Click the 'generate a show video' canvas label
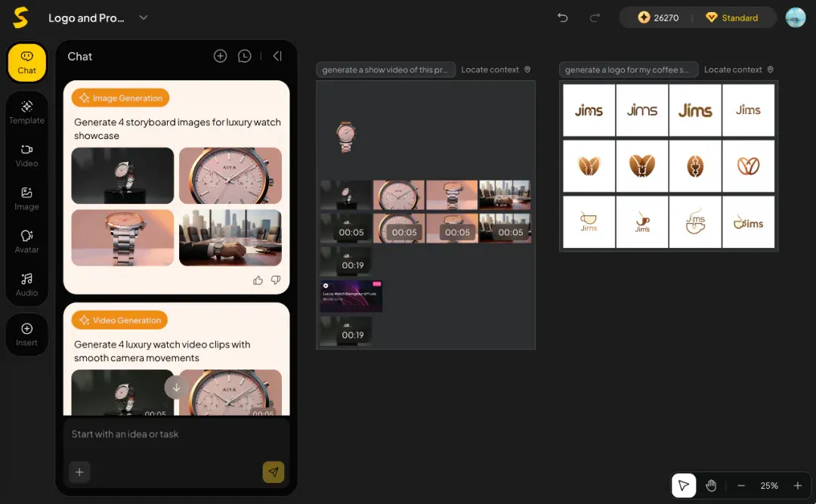816x504 pixels. point(385,70)
